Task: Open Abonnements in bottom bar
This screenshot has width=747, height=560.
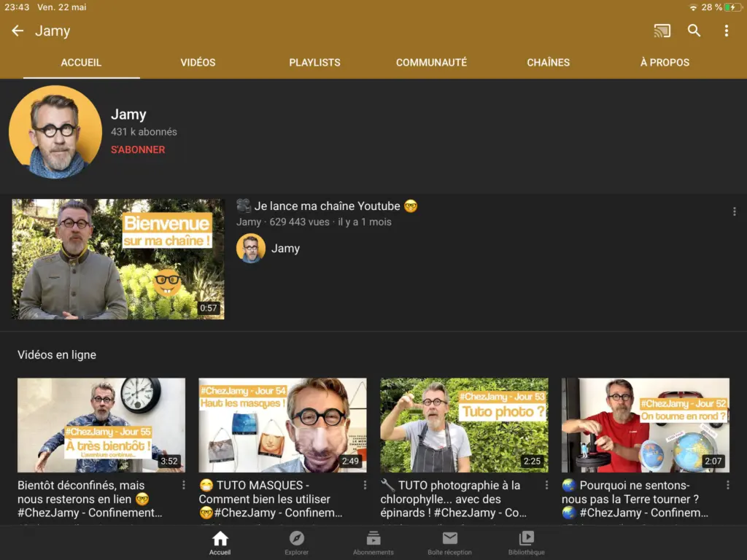Action: (373, 542)
